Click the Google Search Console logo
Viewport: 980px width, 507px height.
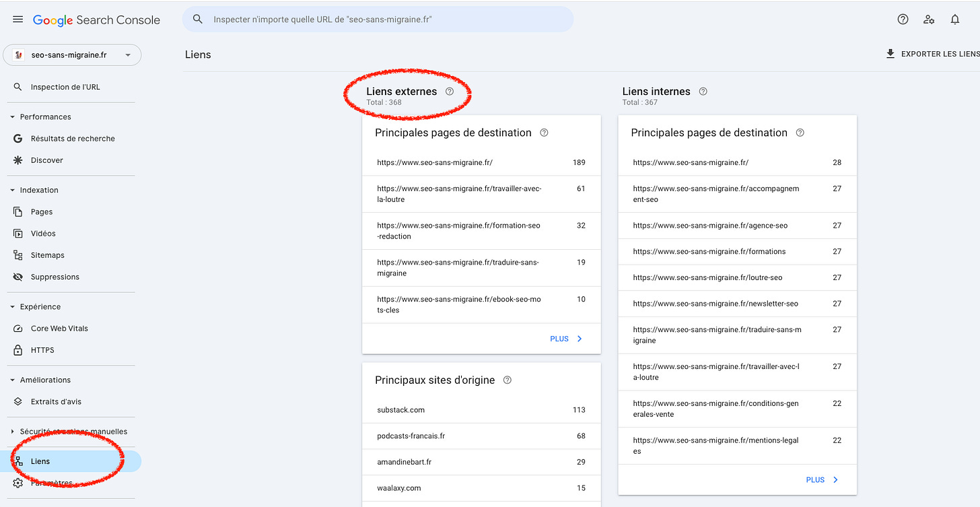[96, 20]
